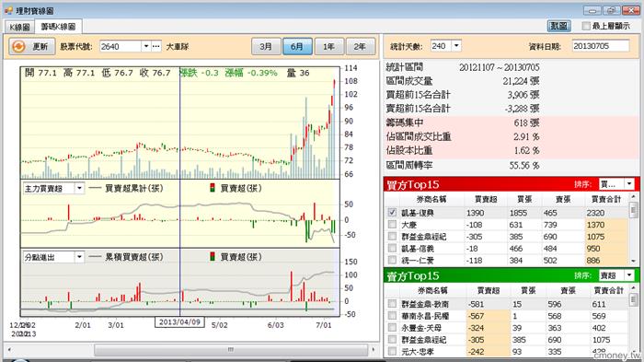Sort seller table by 券商名稱 column

pos(432,290)
